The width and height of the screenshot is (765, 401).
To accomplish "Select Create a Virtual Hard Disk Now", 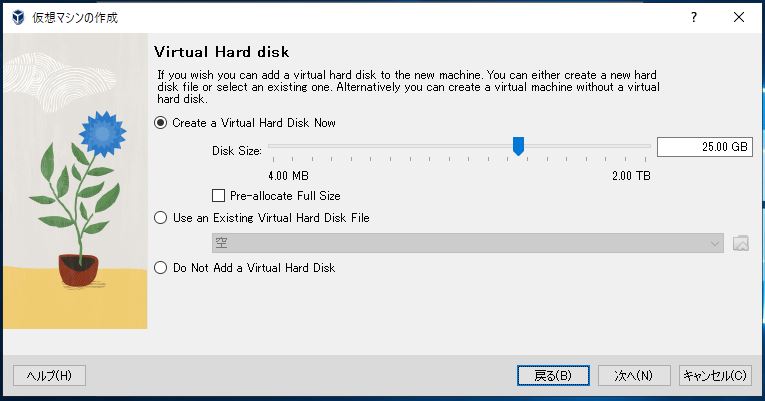I will coord(160,123).
